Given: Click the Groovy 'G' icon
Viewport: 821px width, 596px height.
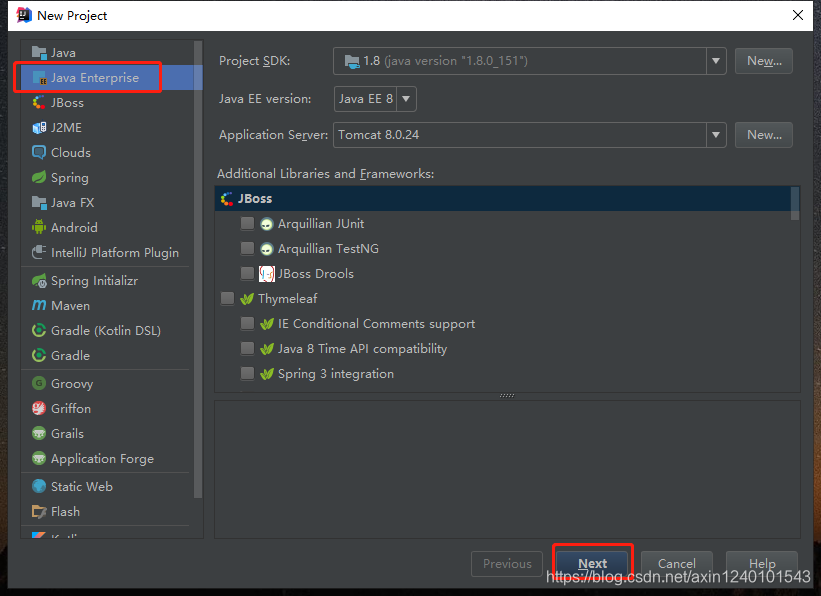Looking at the screenshot, I should pyautogui.click(x=39, y=383).
